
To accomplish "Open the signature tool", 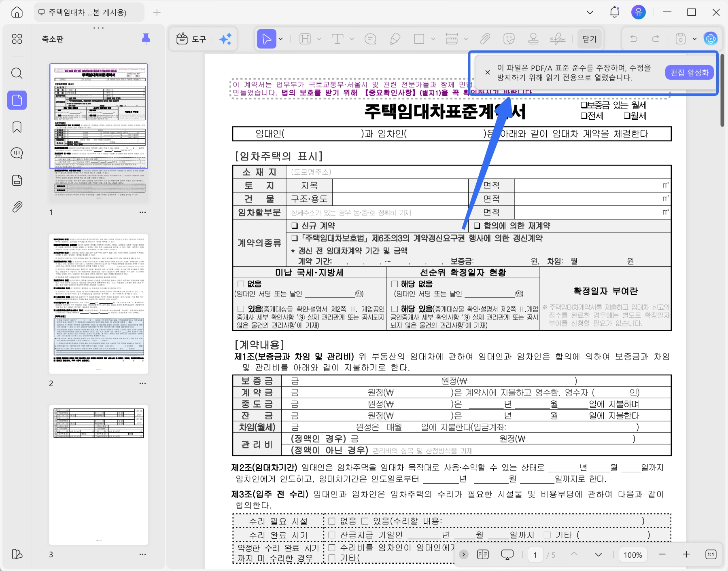I will 558,39.
